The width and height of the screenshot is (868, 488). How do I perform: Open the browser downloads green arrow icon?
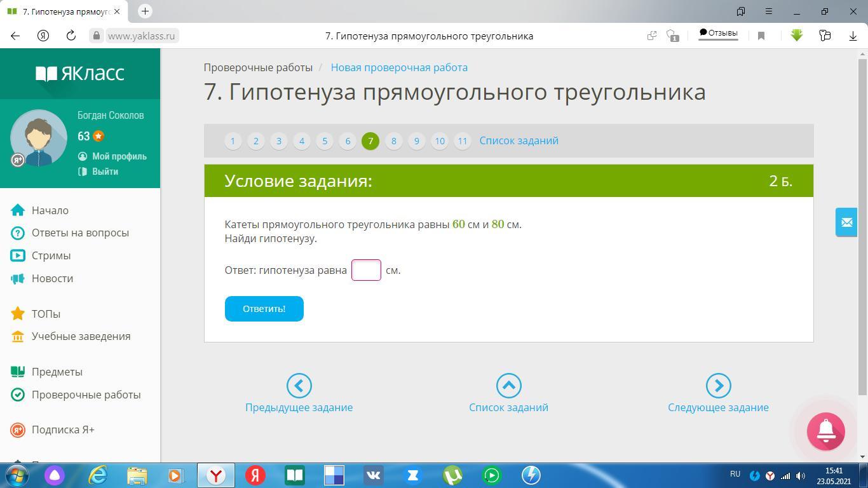click(x=796, y=36)
